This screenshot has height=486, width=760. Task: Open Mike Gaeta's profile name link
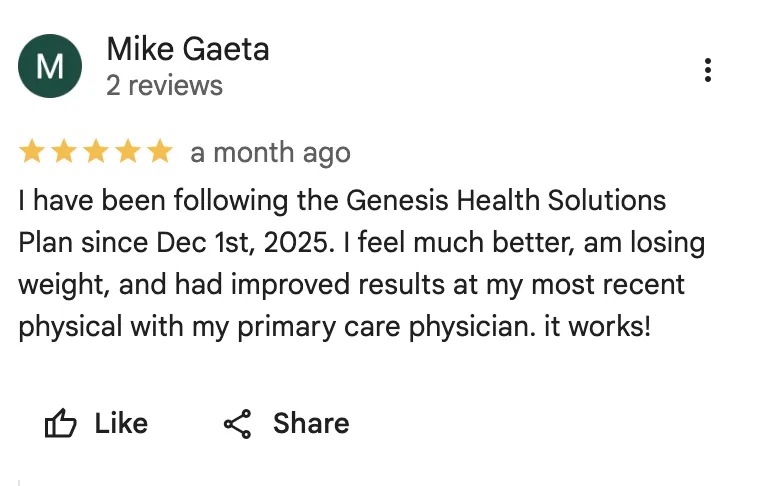pos(187,49)
